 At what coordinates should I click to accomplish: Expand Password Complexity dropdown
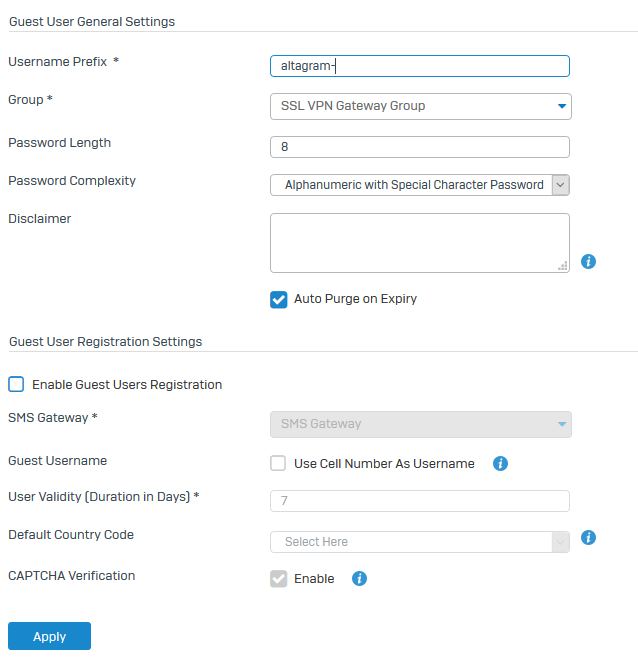[x=420, y=185]
